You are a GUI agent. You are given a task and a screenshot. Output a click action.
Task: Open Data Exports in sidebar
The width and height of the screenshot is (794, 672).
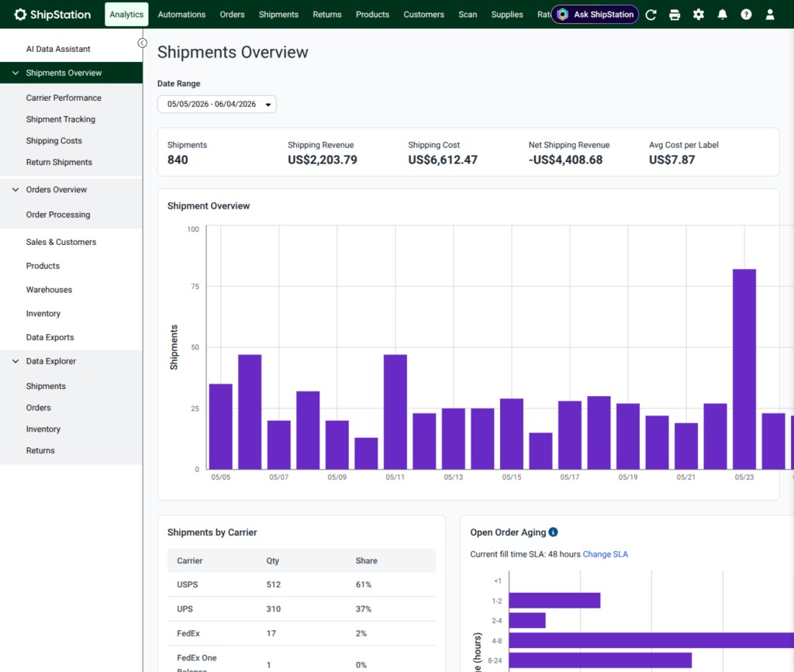(x=50, y=337)
